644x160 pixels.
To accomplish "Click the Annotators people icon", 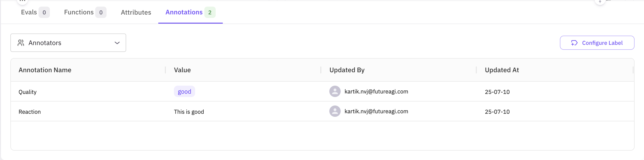I will pos(21,43).
